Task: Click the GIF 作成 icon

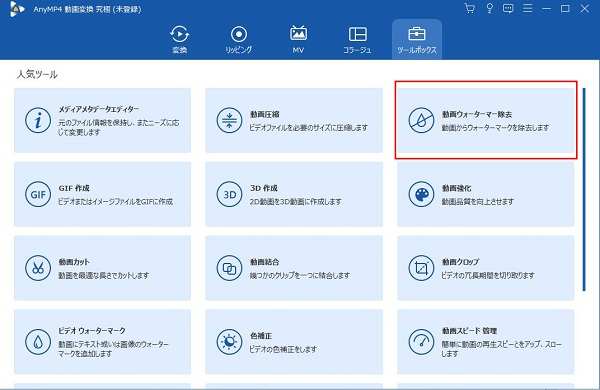Action: coord(38,194)
